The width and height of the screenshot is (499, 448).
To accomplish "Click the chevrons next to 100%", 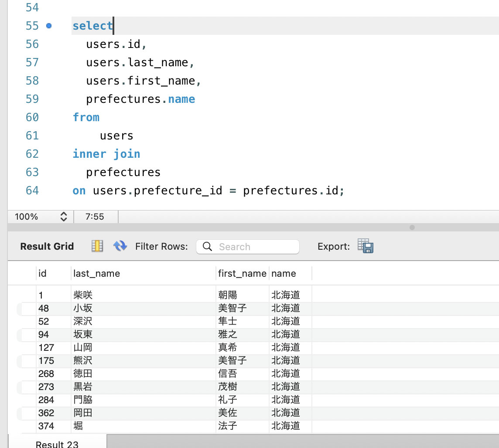I will point(64,216).
